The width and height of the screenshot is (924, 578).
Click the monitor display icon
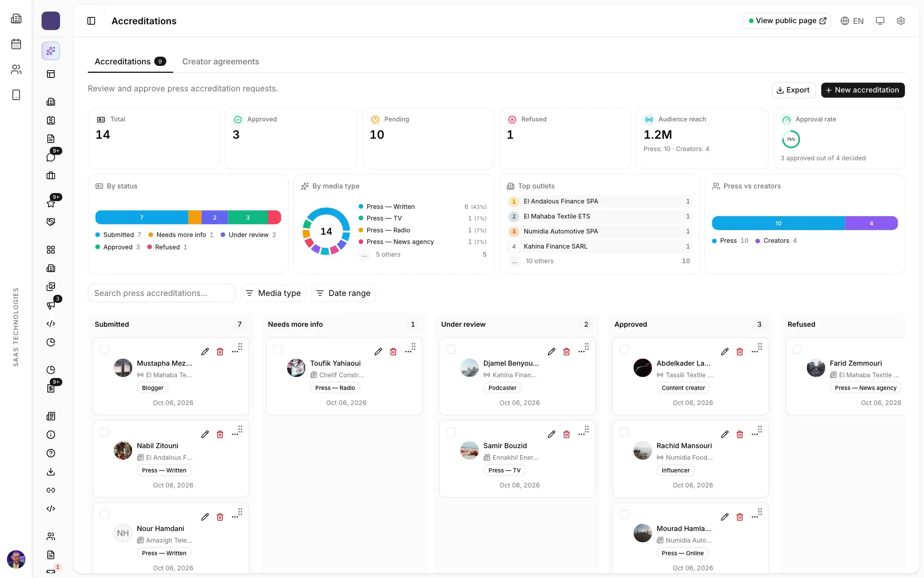(880, 21)
